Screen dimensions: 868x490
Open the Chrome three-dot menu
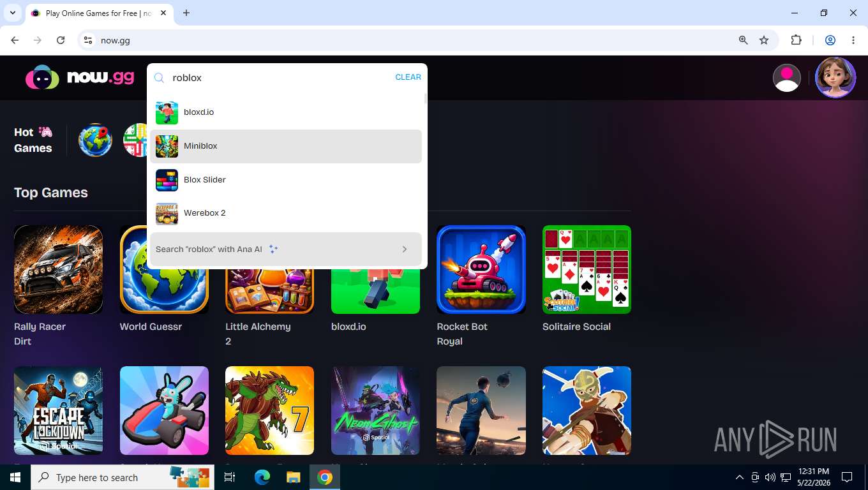pos(853,40)
